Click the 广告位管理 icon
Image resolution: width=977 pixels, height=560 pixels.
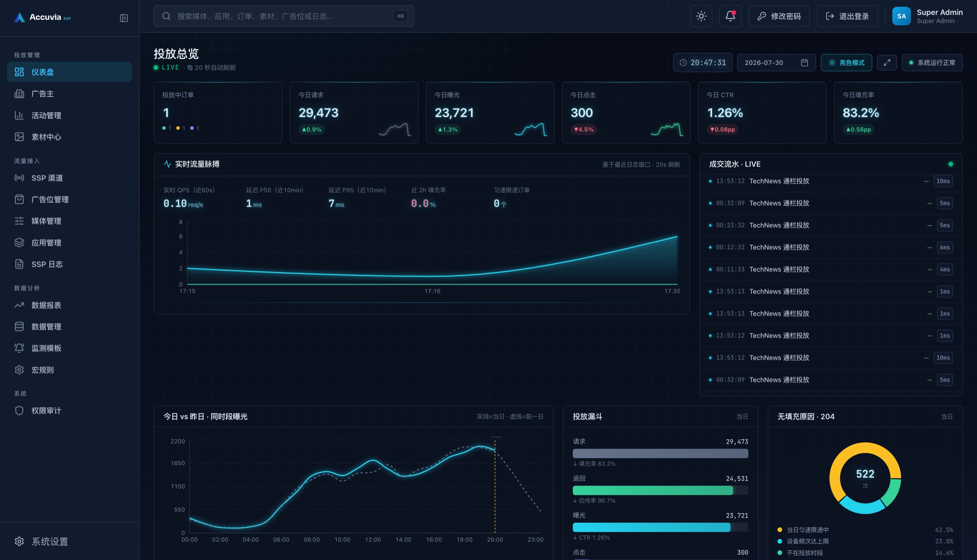coord(19,199)
